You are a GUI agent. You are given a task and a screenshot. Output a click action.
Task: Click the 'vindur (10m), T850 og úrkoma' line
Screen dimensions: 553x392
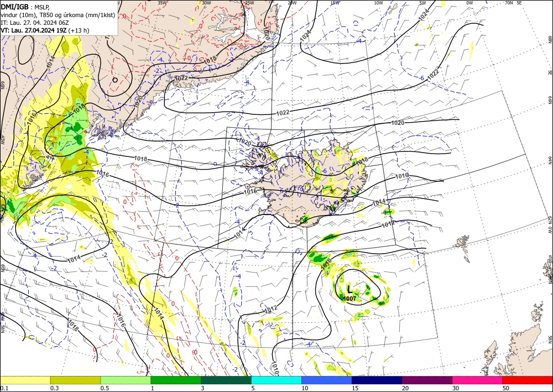pos(58,14)
